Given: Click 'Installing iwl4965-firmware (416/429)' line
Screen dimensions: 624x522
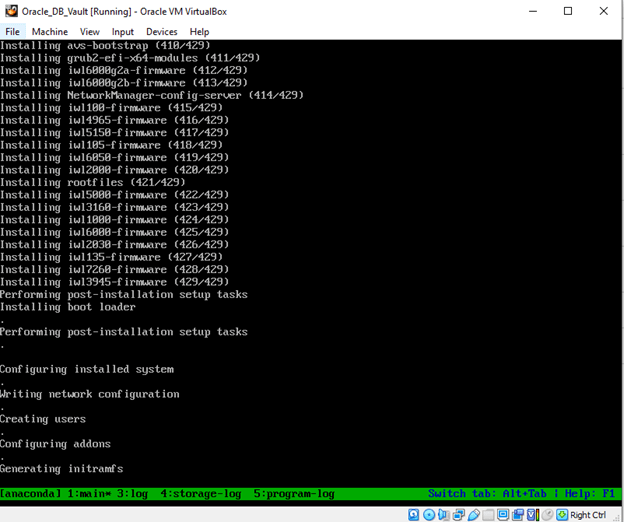Looking at the screenshot, I should click(115, 120).
